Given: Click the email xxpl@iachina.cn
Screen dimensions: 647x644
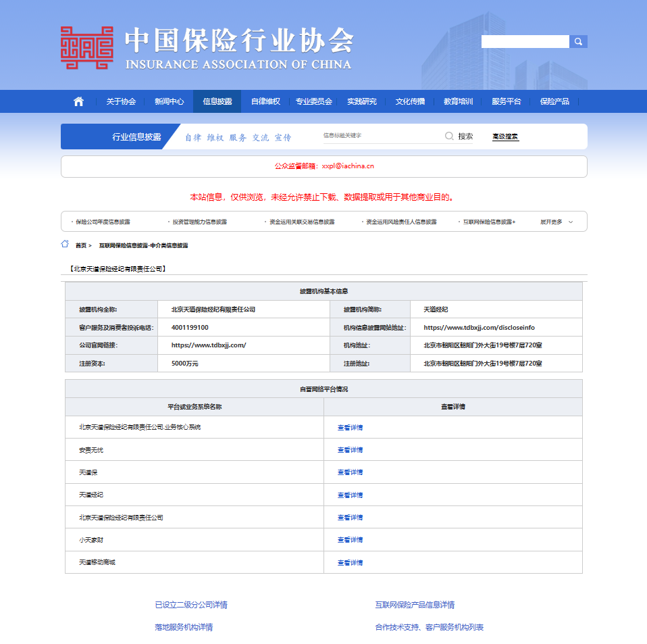Looking at the screenshot, I should (348, 166).
